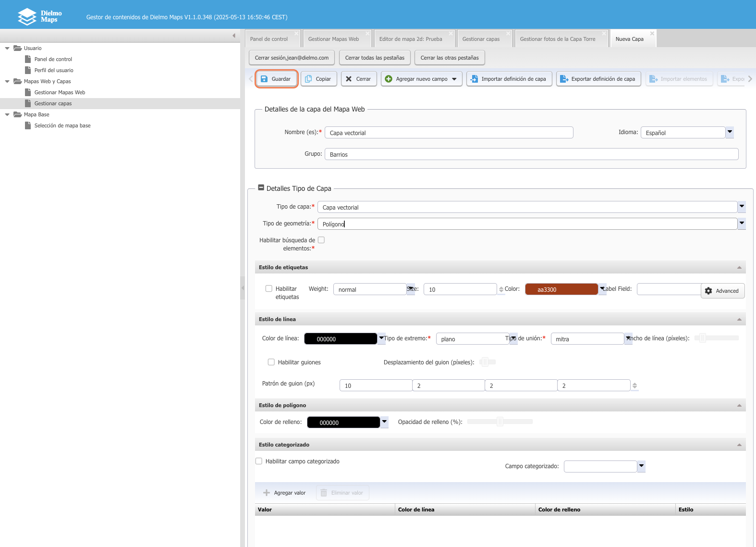Collapse the Usuario tree node
The width and height of the screenshot is (756, 547).
pyautogui.click(x=7, y=48)
